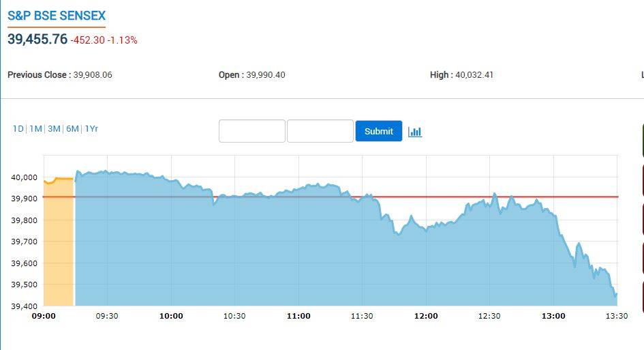Focus the second date input field
The width and height of the screenshot is (644, 350).
pos(320,131)
